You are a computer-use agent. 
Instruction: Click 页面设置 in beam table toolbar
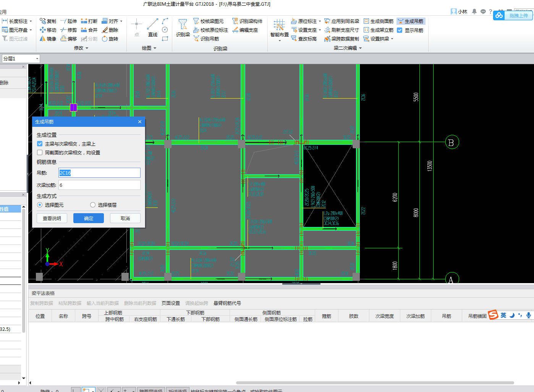(171, 303)
